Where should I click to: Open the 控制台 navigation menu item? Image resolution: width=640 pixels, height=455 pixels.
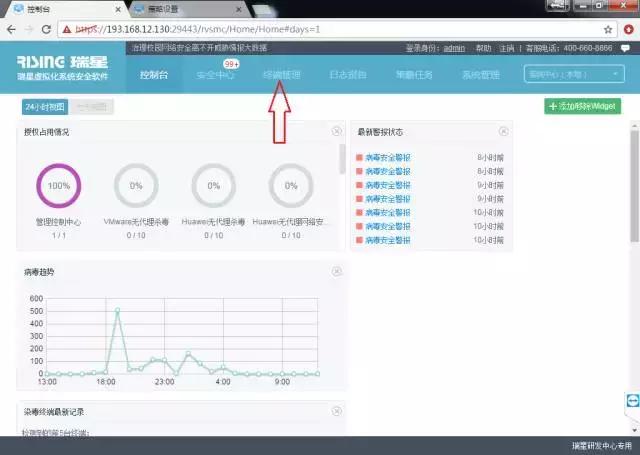click(x=154, y=75)
